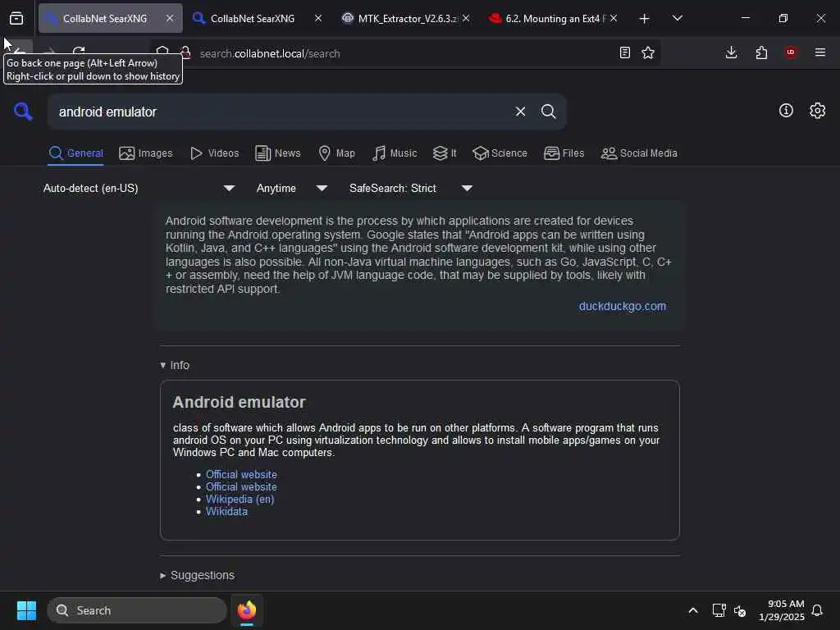The height and width of the screenshot is (630, 840).
Task: Open the Anytime time range dropdown
Action: click(291, 188)
